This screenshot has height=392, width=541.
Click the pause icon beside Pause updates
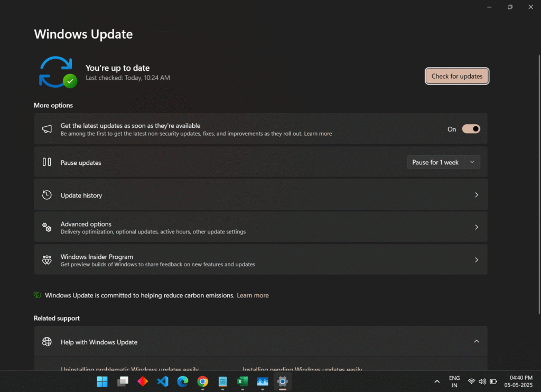47,162
